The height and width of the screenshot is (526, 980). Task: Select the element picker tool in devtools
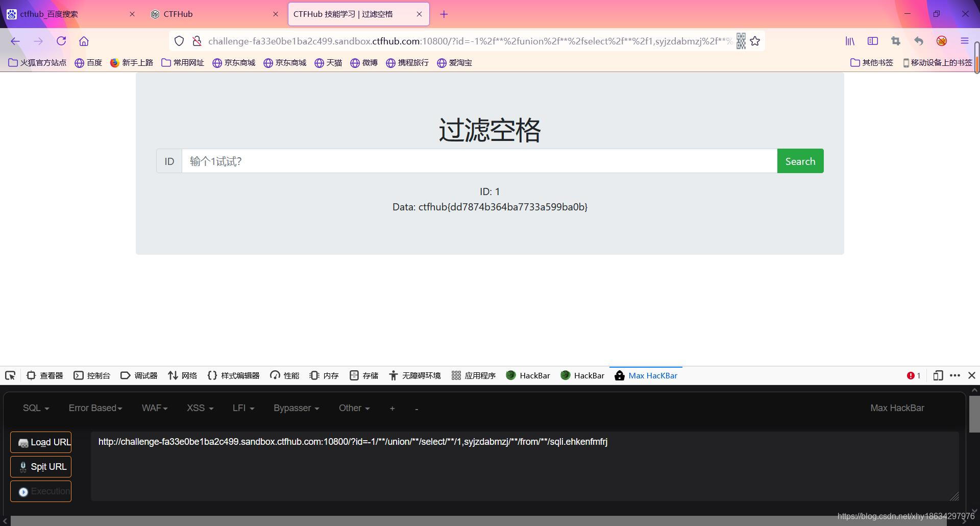click(x=10, y=375)
